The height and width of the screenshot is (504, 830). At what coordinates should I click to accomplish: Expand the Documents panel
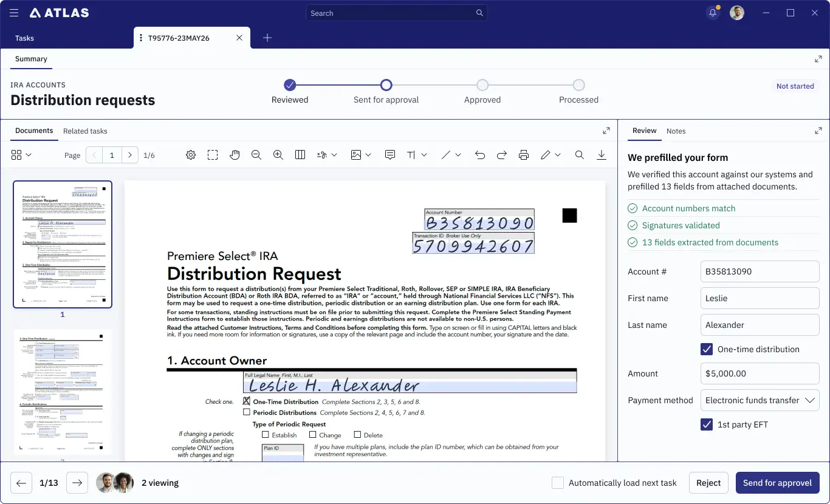(x=606, y=131)
